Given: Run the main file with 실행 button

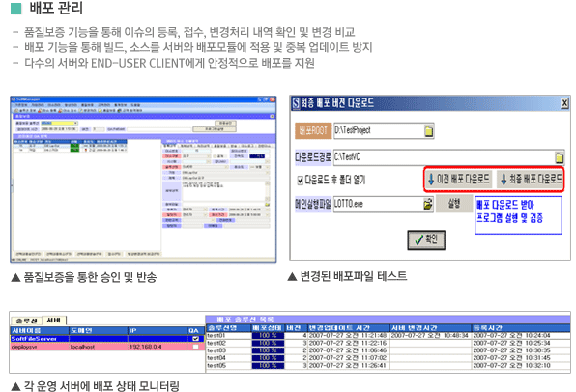Looking at the screenshot, I should [x=453, y=204].
